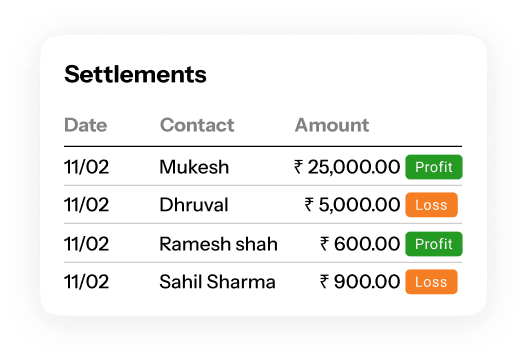Select the ₹ 25,000.00 amount
The height and width of the screenshot is (362, 527).
coord(347,167)
